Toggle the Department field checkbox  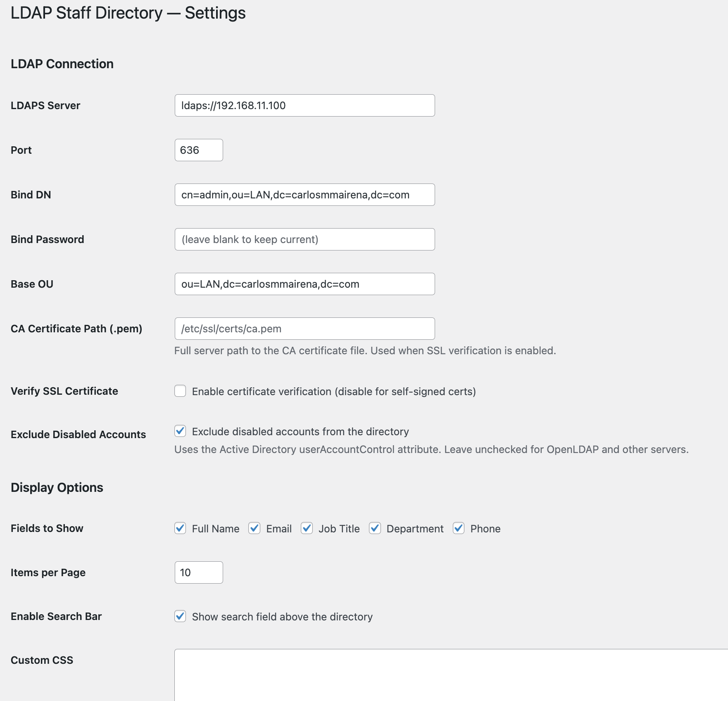pyautogui.click(x=375, y=529)
